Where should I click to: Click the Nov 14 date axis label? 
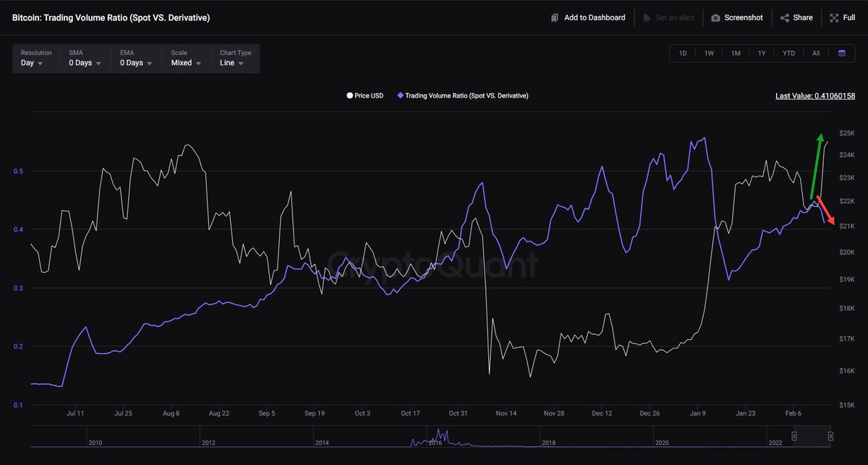(506, 414)
